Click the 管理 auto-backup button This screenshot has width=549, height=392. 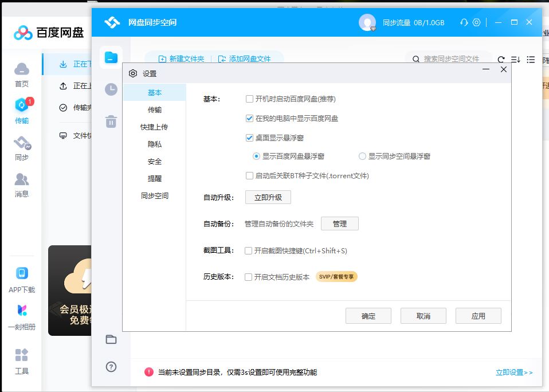(340, 224)
